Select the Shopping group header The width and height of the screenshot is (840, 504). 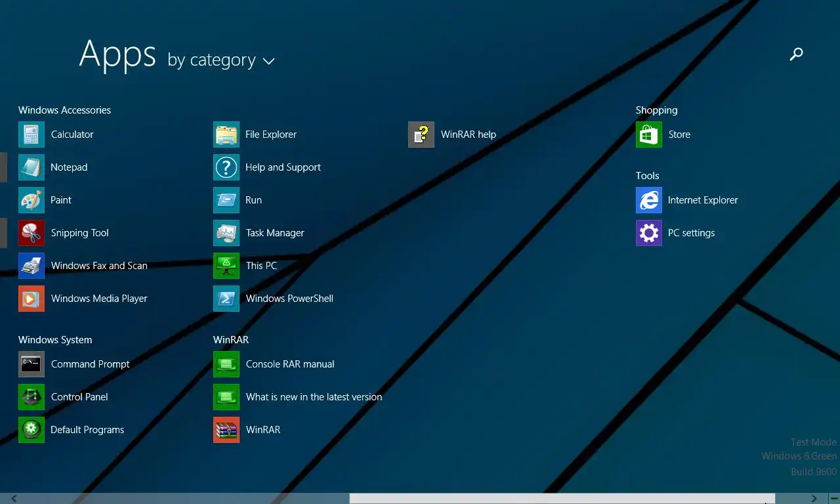656,110
